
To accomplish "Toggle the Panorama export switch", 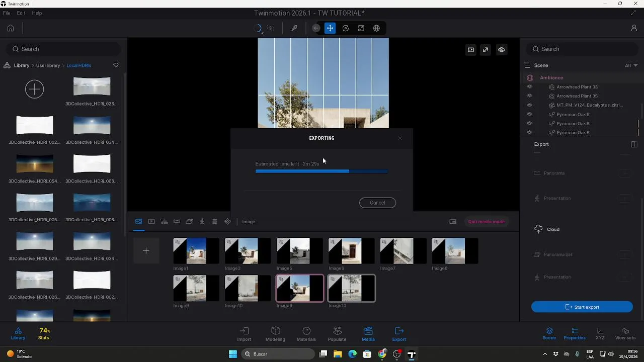I will [624, 173].
